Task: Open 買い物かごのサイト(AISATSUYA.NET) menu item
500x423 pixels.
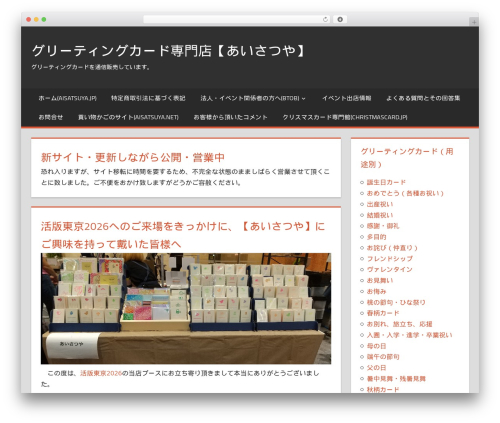Action: pyautogui.click(x=128, y=117)
